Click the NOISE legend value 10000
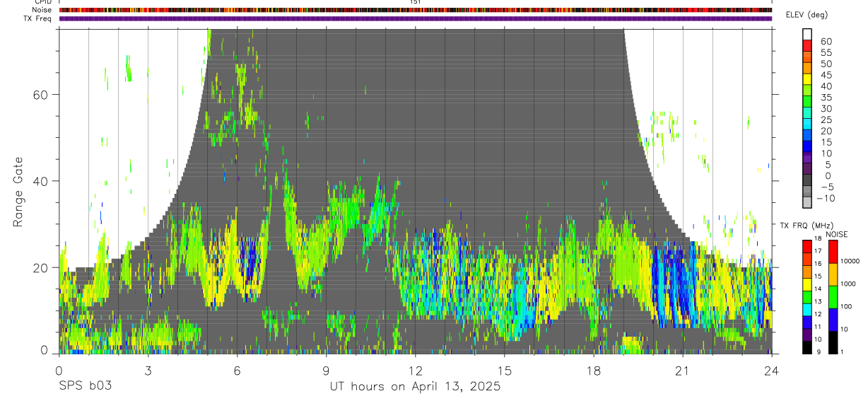 (x=850, y=262)
